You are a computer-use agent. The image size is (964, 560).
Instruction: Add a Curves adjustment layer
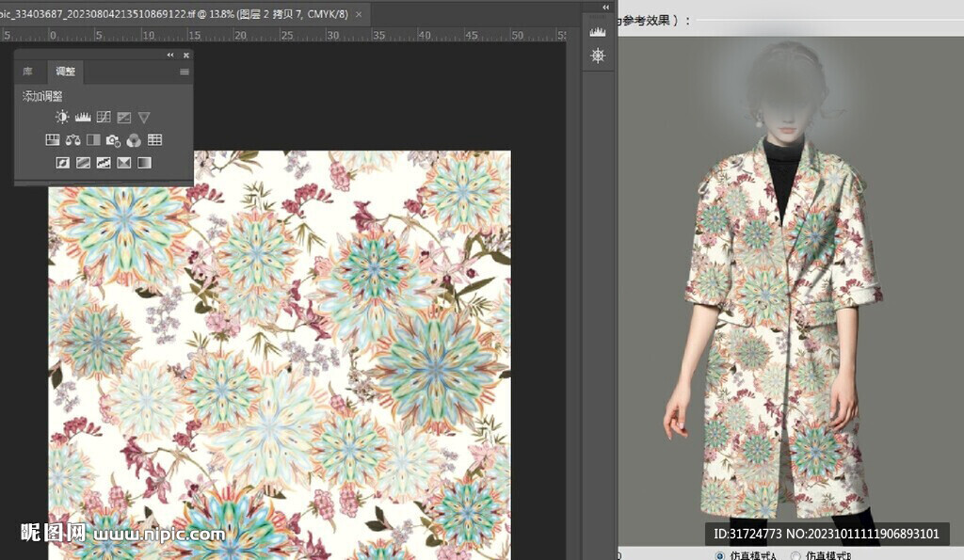pyautogui.click(x=104, y=118)
